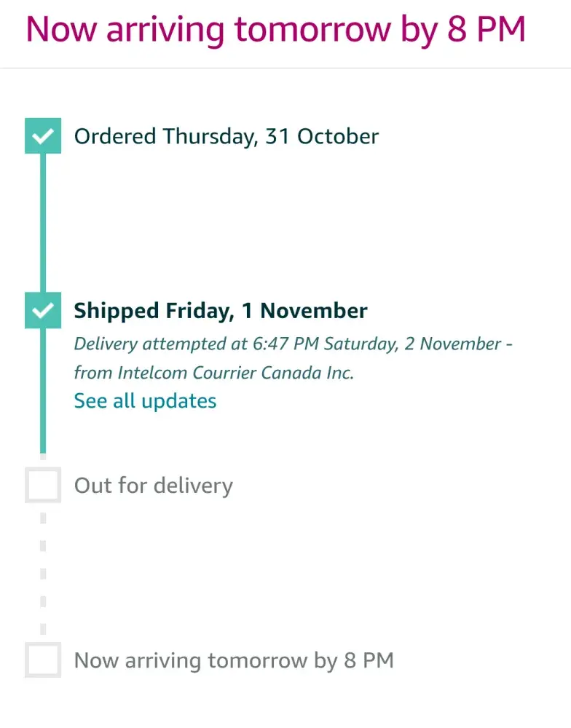
Task: Select the Out for delivery step label
Action: (x=154, y=486)
